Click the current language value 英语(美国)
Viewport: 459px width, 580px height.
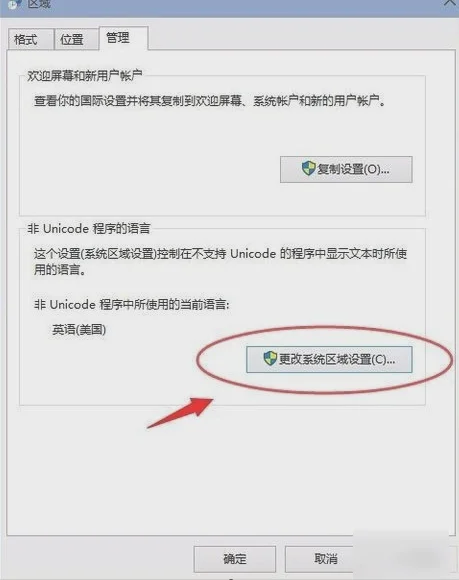click(79, 329)
